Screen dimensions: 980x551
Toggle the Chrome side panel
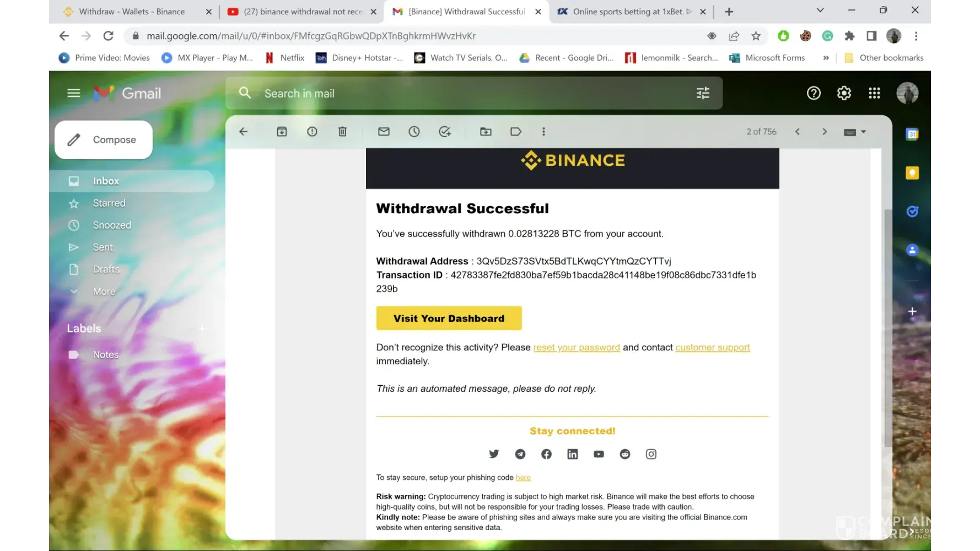tap(871, 36)
